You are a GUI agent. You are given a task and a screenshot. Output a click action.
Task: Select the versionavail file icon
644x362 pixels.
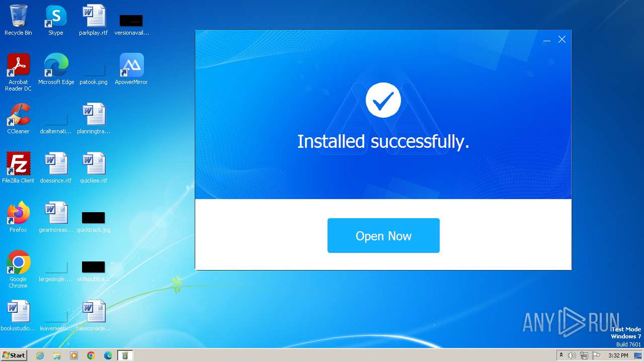tap(131, 24)
